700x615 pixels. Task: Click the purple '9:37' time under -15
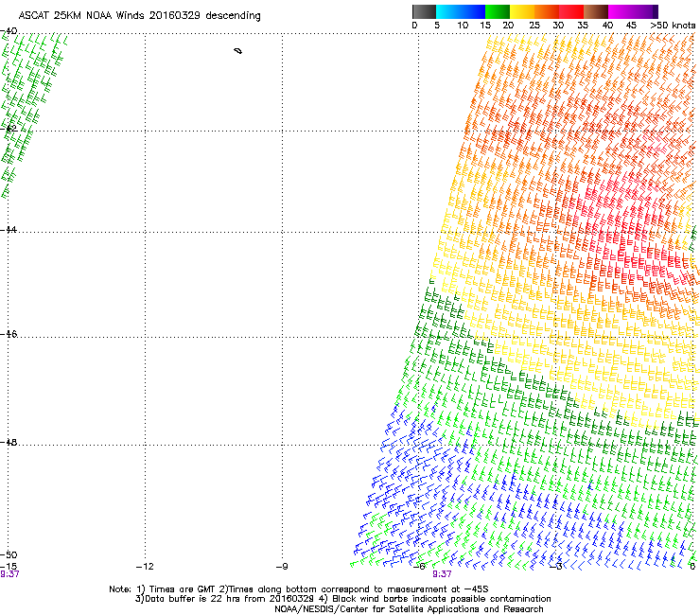click(9, 574)
